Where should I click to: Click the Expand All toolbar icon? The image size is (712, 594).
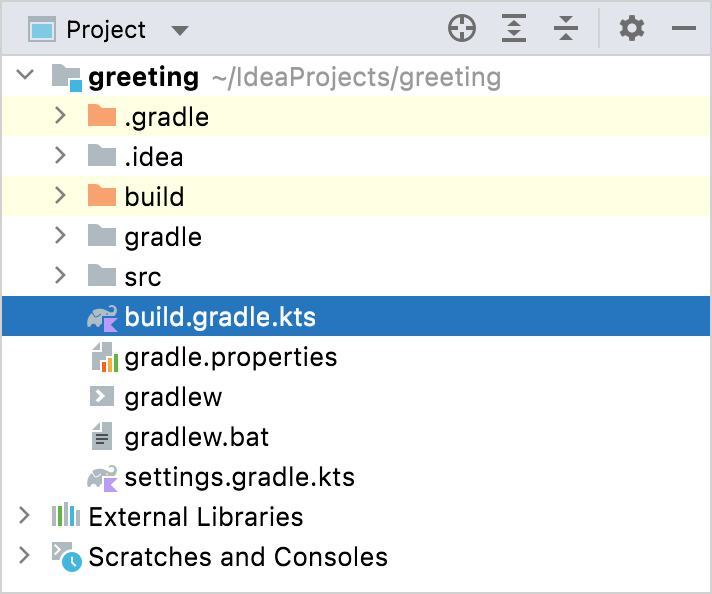click(x=514, y=28)
